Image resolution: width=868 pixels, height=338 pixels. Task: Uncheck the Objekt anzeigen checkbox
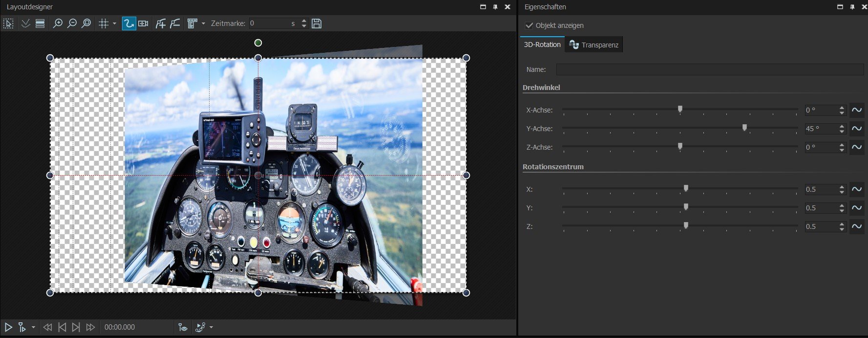point(529,25)
